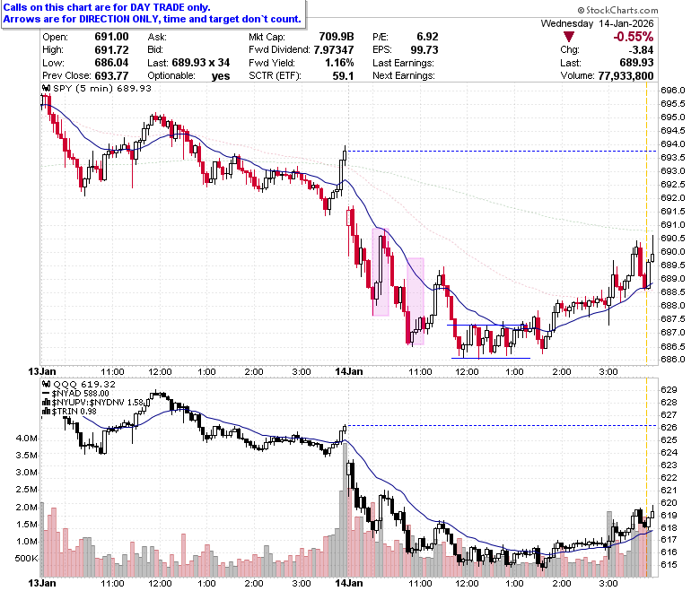
Task: Click the $NYUPV:$NYDNV histogram legend icon
Action: pos(46,403)
